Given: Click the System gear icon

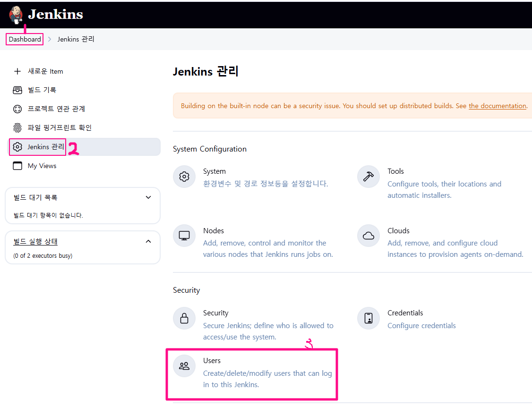Looking at the screenshot, I should [184, 177].
